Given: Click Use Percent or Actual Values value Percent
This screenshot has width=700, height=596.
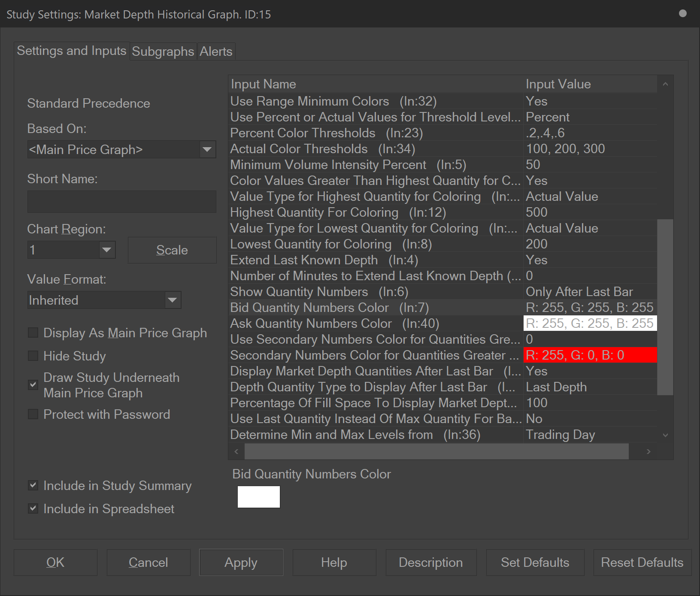Looking at the screenshot, I should [x=590, y=117].
